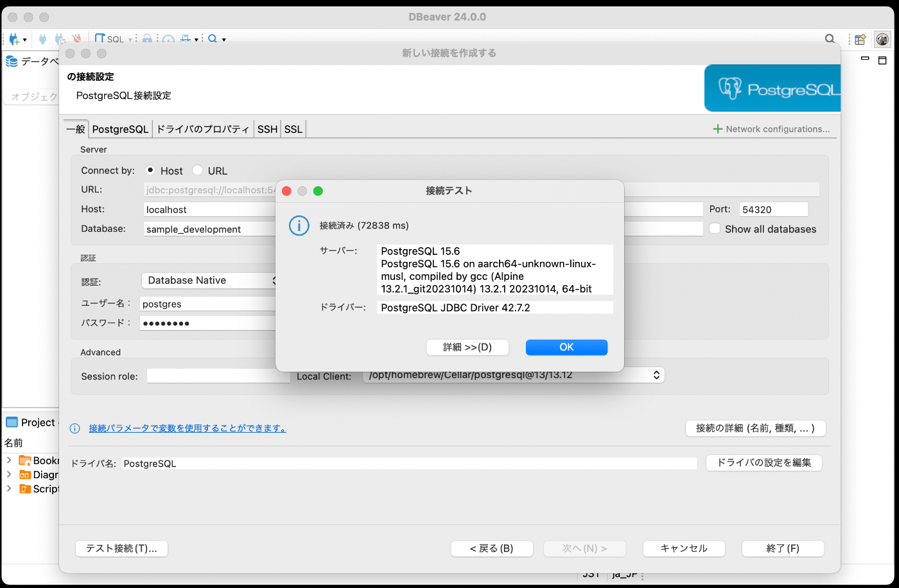Click the DBeaver beaver perspective icon
Screen dimensions: 899x588
click(x=883, y=39)
